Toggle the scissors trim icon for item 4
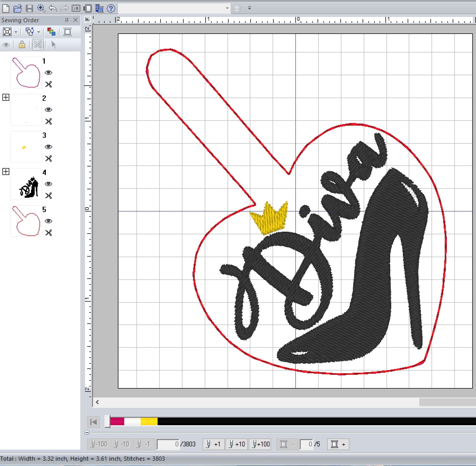 click(x=48, y=196)
